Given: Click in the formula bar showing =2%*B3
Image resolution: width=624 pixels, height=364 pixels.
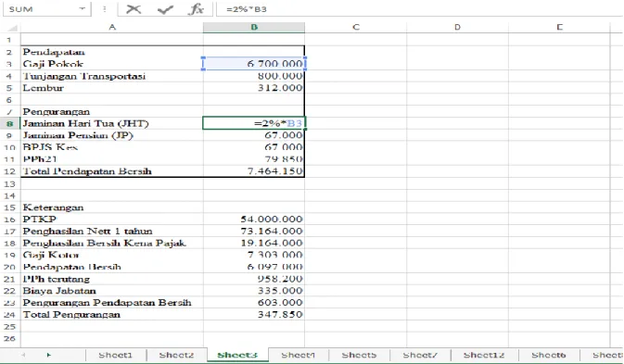Looking at the screenshot, I should (x=419, y=8).
